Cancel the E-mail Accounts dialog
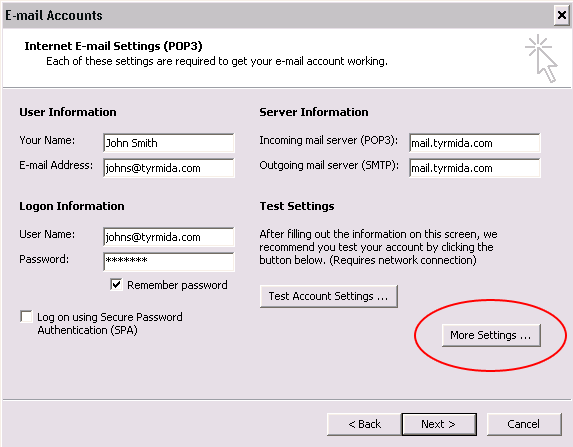The width and height of the screenshot is (573, 447). 524,424
